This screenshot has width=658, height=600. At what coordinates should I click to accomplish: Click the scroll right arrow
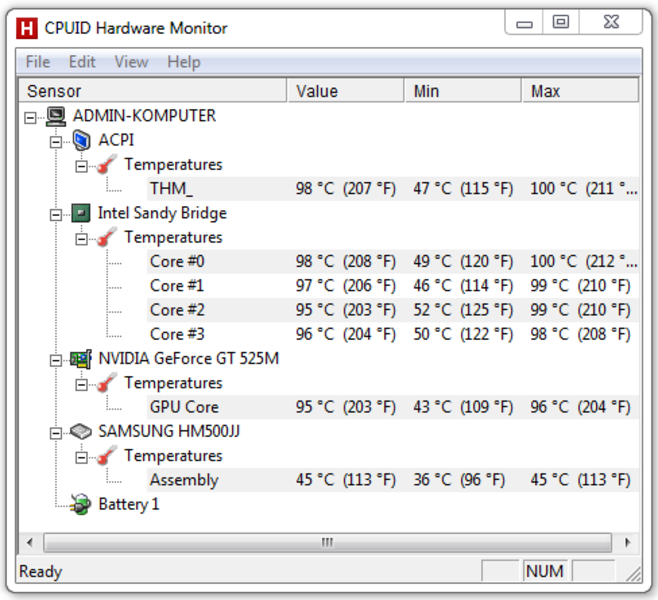(x=627, y=543)
